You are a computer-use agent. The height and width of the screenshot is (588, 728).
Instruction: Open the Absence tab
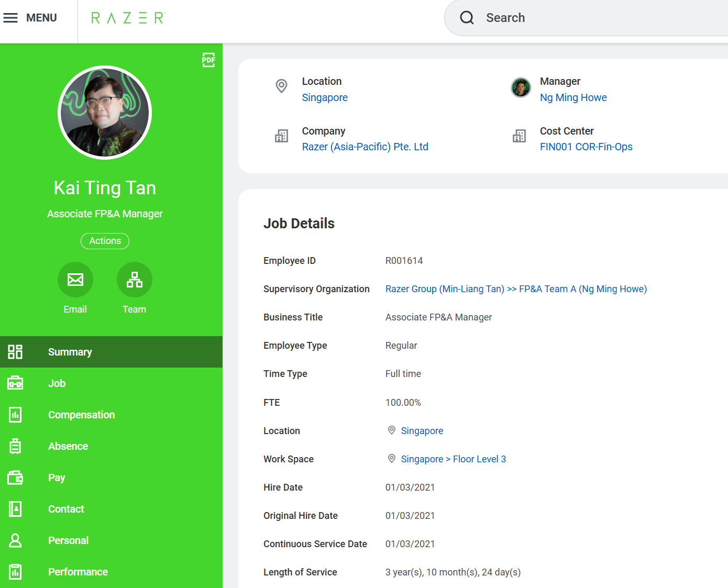(x=111, y=446)
